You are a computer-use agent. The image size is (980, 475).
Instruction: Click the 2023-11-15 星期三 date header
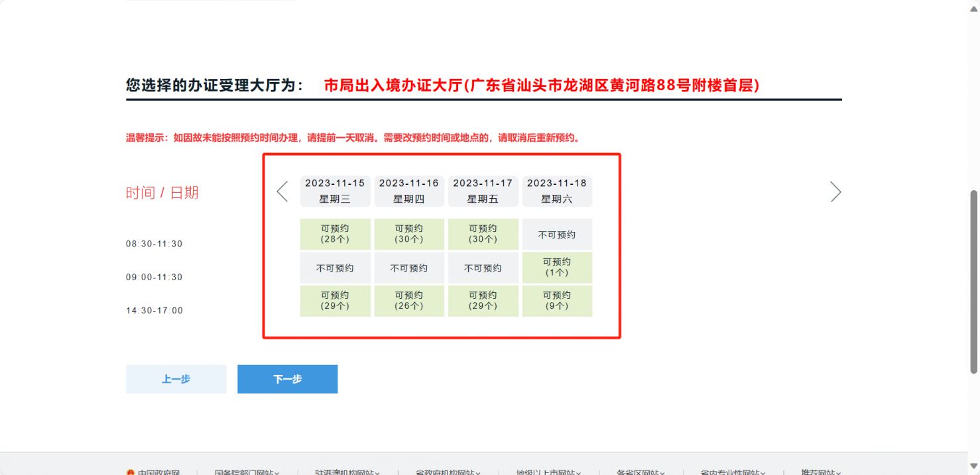click(x=335, y=191)
